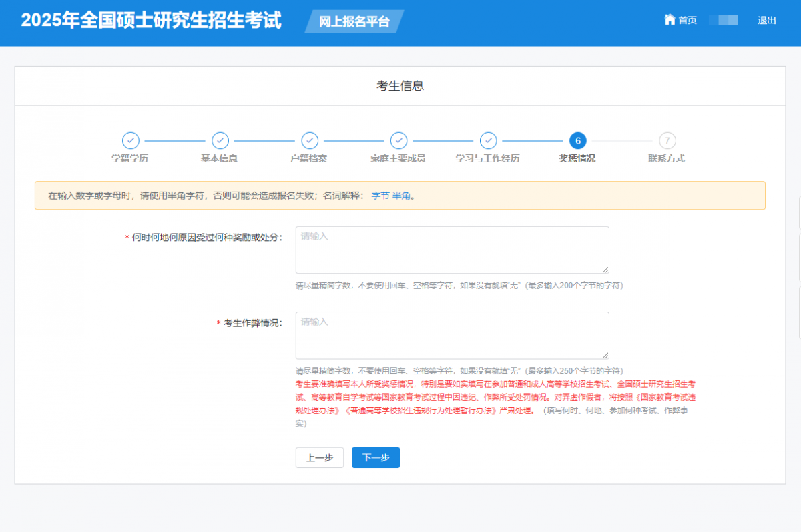
Task: Click step 1 checkmark circle for 学籍学历
Action: coord(131,140)
